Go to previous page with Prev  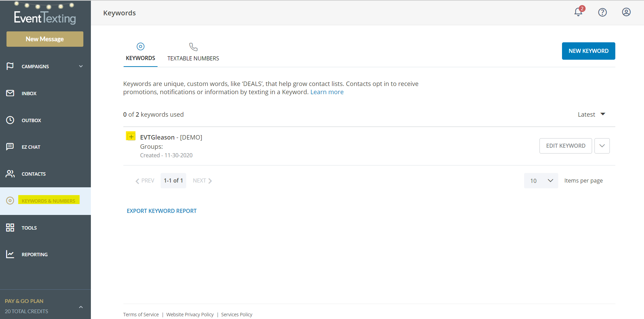(x=145, y=180)
